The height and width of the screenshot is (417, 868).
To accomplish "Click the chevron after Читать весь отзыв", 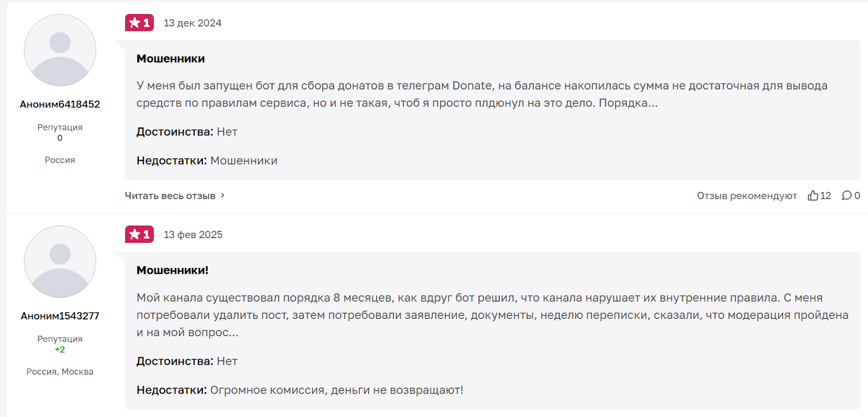I will coord(223,196).
